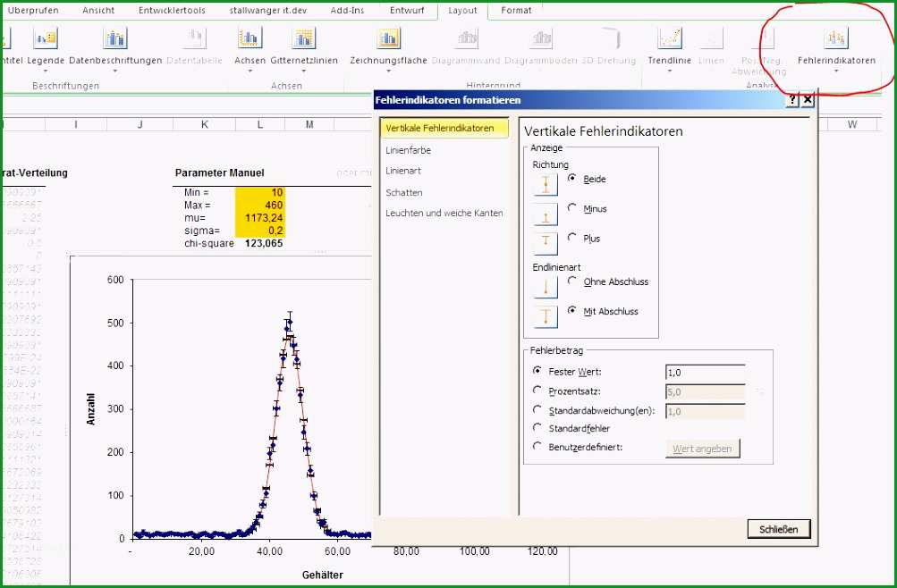The width and height of the screenshot is (897, 588).
Task: Open the Layout ribbon tab
Action: click(x=462, y=11)
